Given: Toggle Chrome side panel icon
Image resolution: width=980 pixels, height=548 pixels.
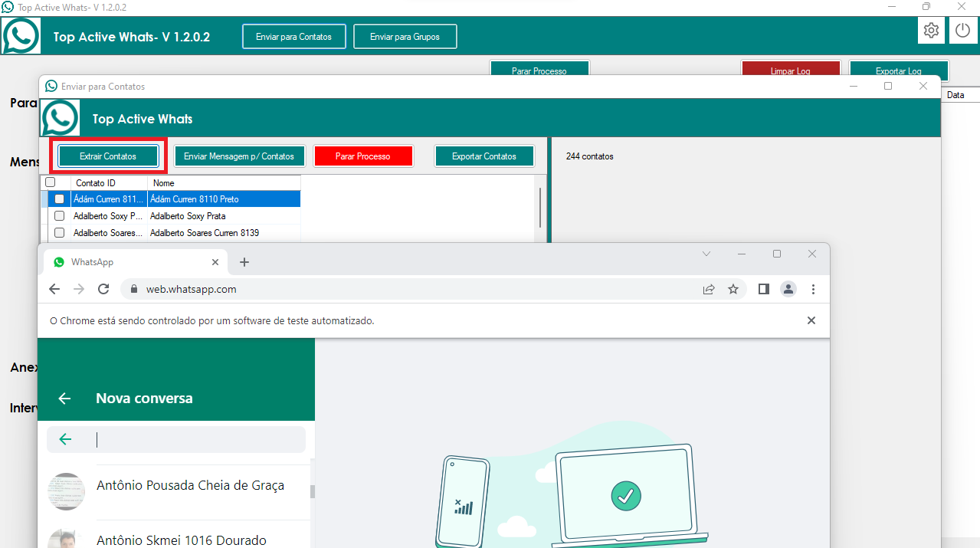Looking at the screenshot, I should 763,289.
